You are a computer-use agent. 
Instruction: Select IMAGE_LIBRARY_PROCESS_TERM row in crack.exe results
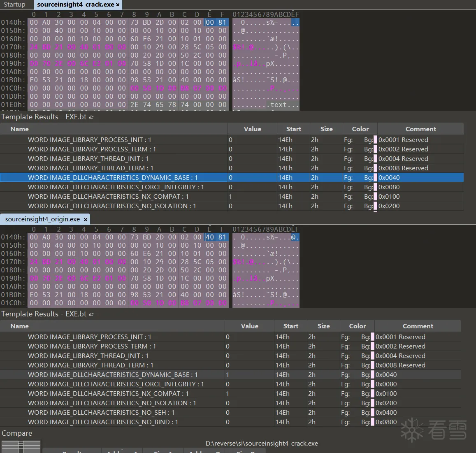(232, 149)
